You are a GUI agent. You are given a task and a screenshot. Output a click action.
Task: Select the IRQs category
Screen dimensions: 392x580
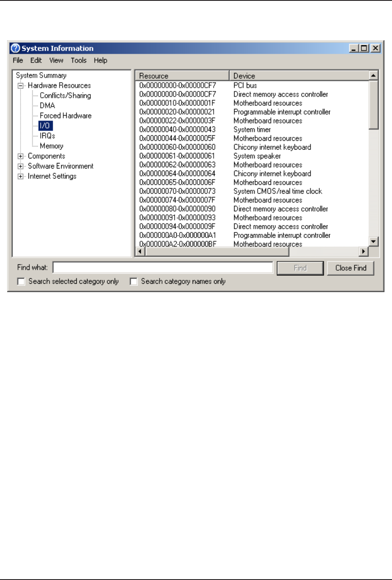[47, 136]
